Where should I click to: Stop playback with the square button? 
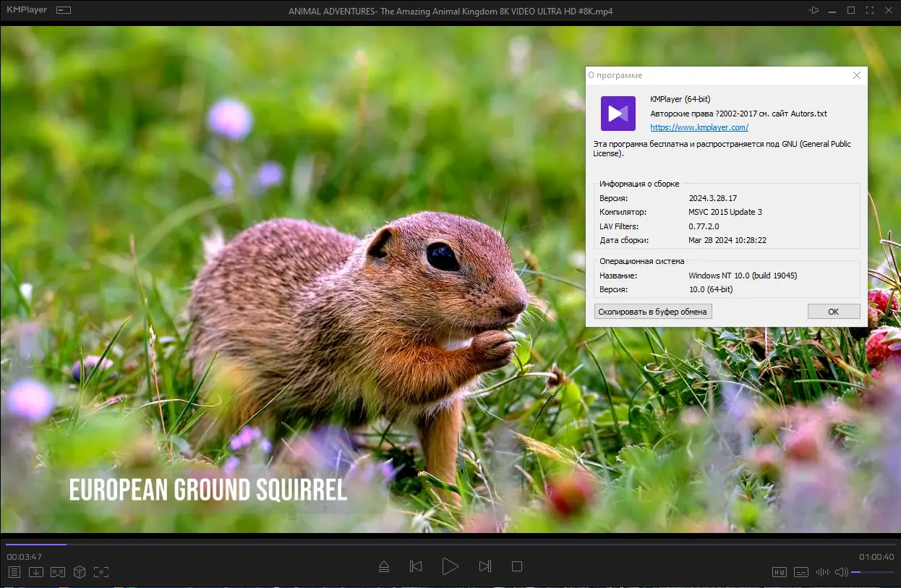coord(517,566)
